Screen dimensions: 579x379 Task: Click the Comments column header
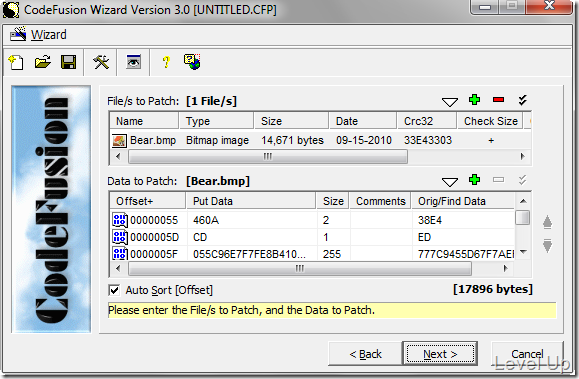380,201
